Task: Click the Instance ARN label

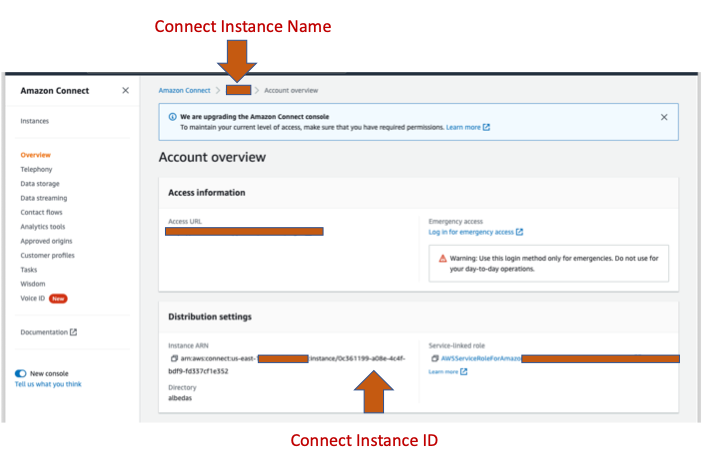Action: pos(188,345)
